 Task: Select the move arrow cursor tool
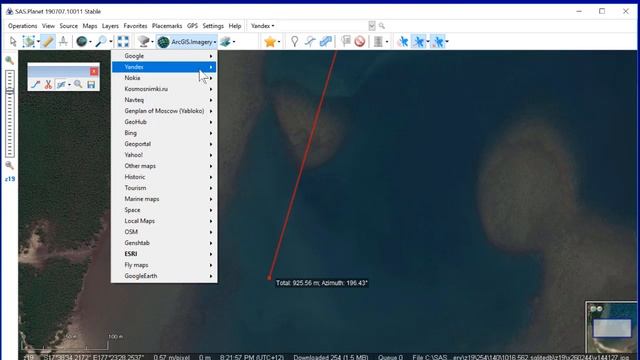tap(13, 41)
